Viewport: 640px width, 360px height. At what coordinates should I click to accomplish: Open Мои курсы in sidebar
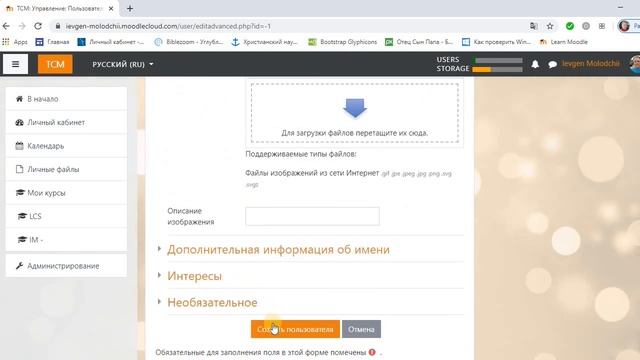[x=66, y=193]
